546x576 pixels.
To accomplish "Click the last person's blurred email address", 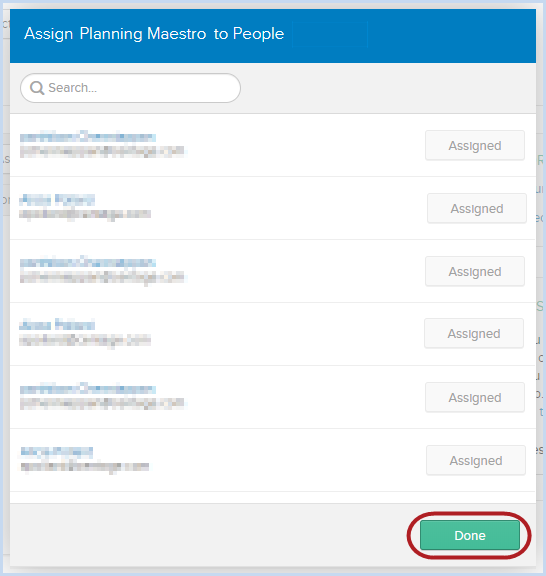I will pyautogui.click(x=85, y=467).
